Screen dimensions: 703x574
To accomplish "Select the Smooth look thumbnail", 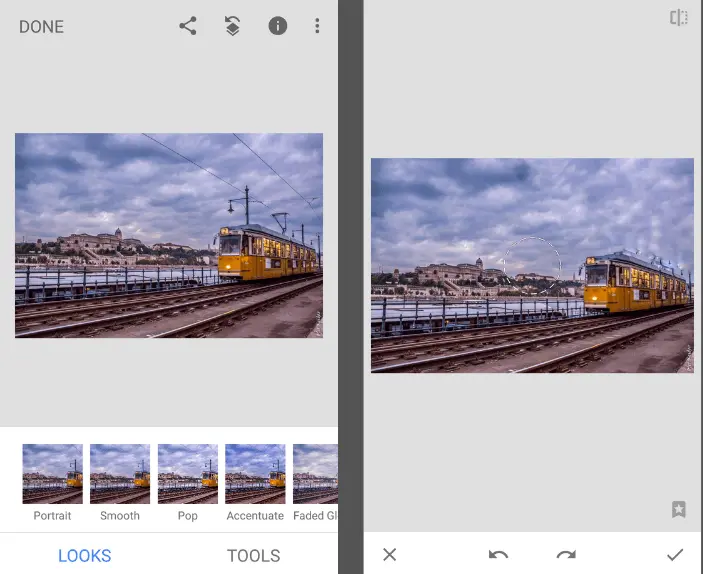I will click(120, 474).
